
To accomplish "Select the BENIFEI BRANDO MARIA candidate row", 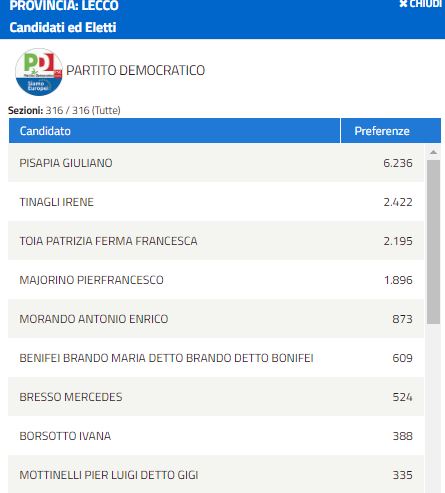I will tap(216, 358).
